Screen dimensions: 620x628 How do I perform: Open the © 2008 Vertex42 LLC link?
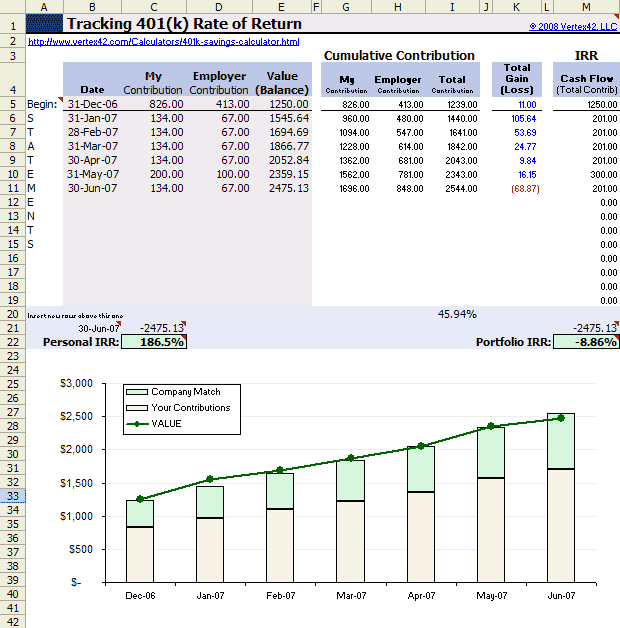click(573, 27)
